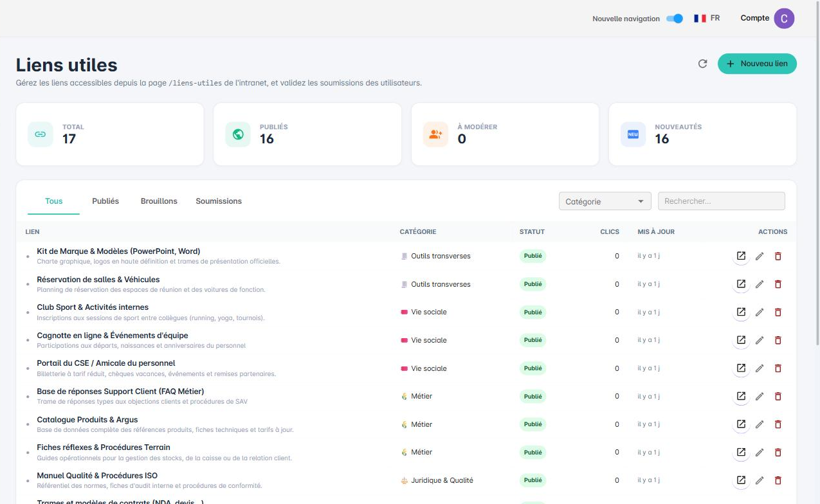This screenshot has width=820, height=504.
Task: Open external link for Base de réponses Support Client
Action: click(x=741, y=396)
